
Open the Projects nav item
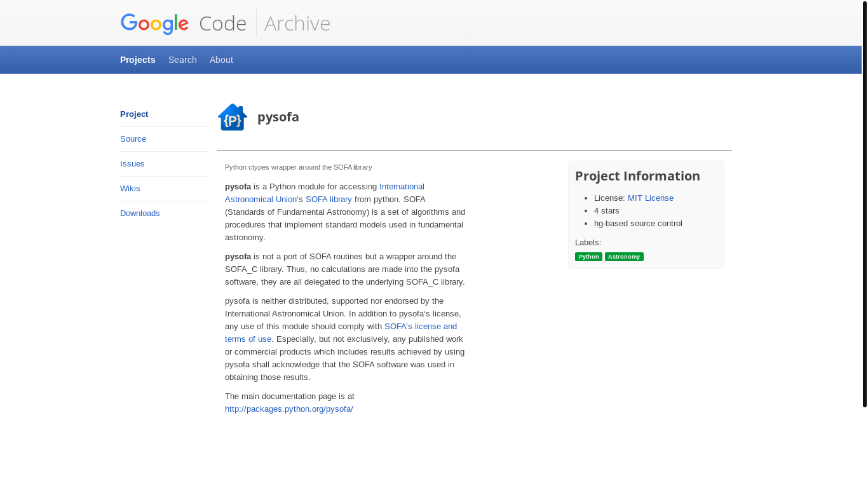coord(138,60)
